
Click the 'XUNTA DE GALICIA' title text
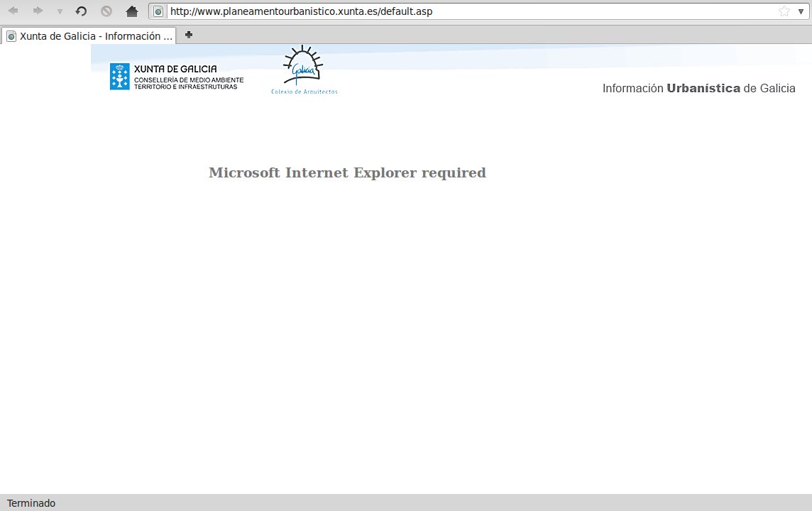(x=175, y=69)
